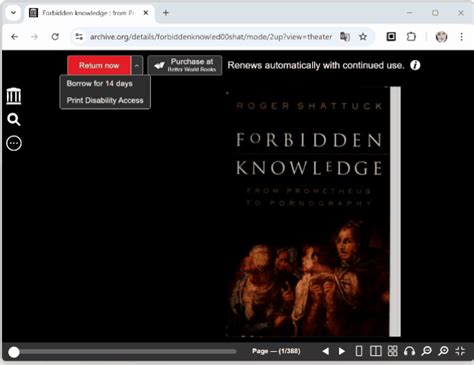Click 'Renews automatically with continued use.' text
This screenshot has width=474, height=365.
click(316, 65)
